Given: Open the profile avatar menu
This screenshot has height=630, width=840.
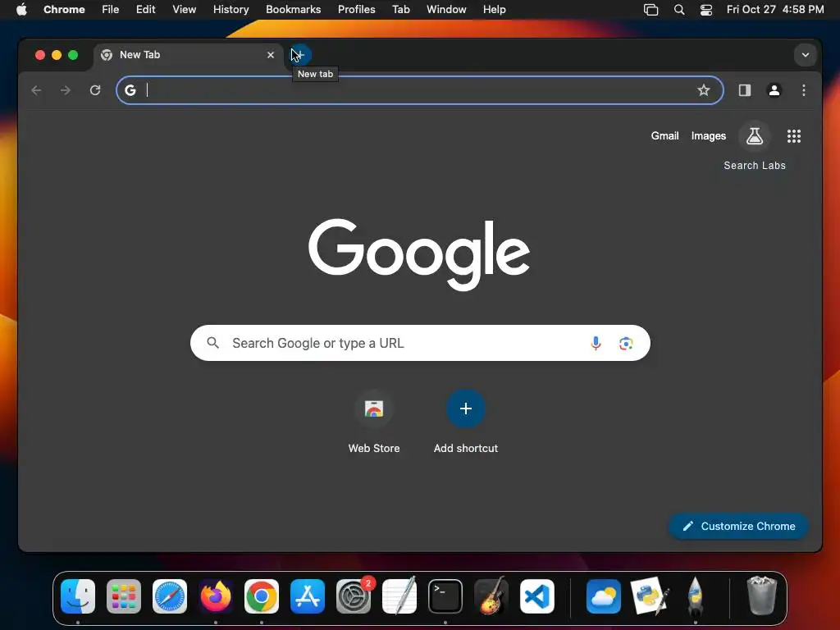Looking at the screenshot, I should (x=774, y=90).
